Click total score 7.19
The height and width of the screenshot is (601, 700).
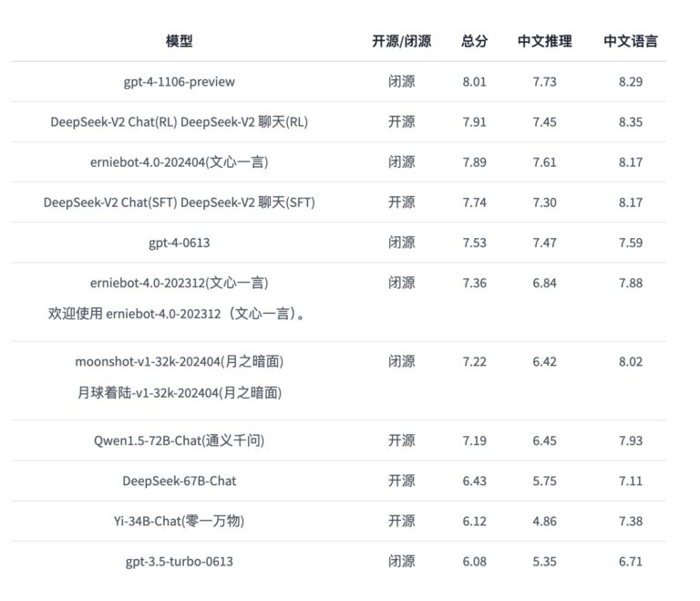(x=474, y=440)
